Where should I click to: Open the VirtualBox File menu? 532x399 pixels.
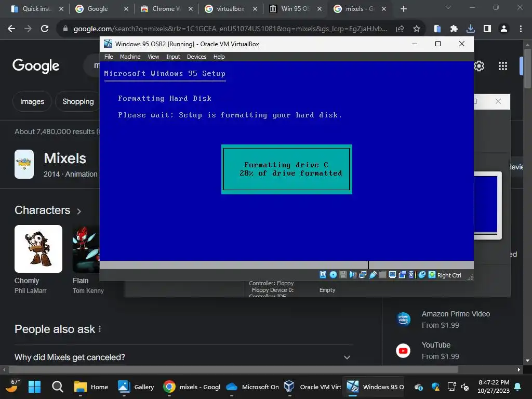(109, 57)
